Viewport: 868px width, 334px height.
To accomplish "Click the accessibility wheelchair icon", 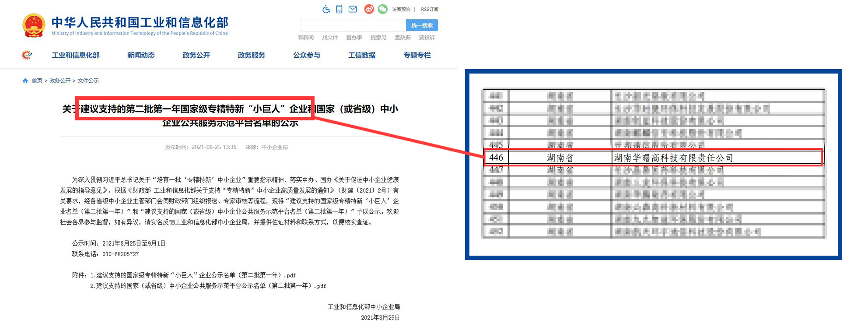I will coord(326,9).
